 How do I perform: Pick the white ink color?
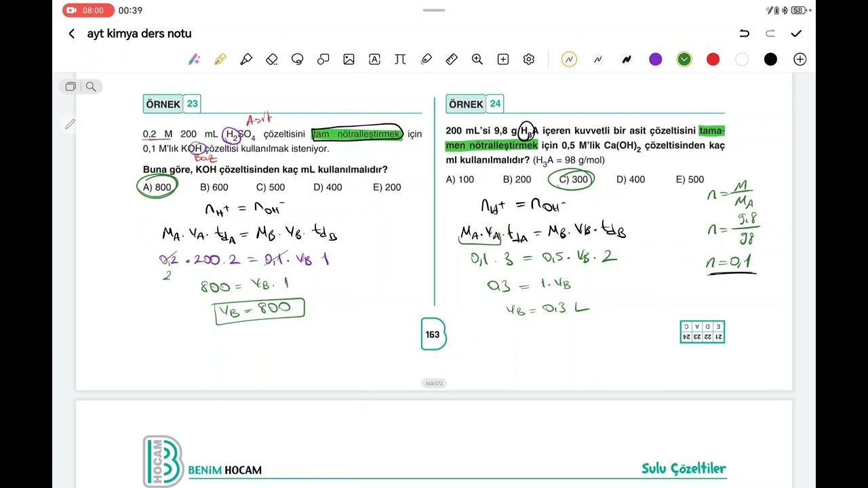pyautogui.click(x=742, y=60)
